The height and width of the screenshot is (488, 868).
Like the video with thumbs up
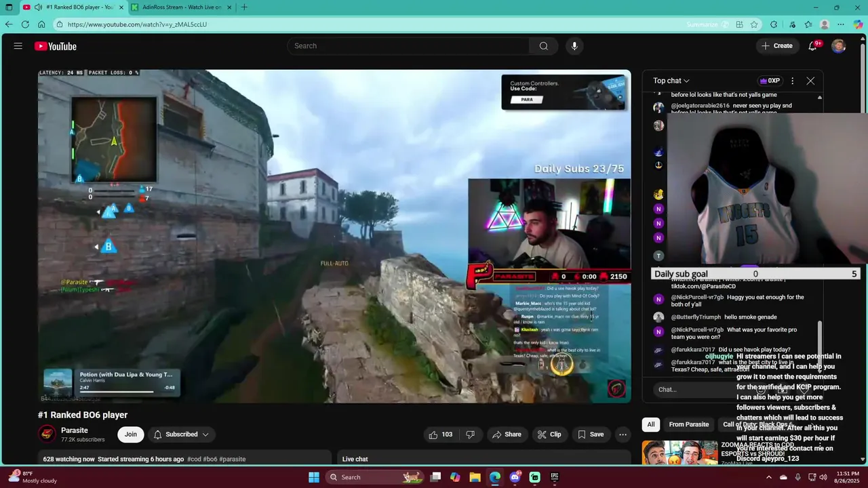pos(440,434)
